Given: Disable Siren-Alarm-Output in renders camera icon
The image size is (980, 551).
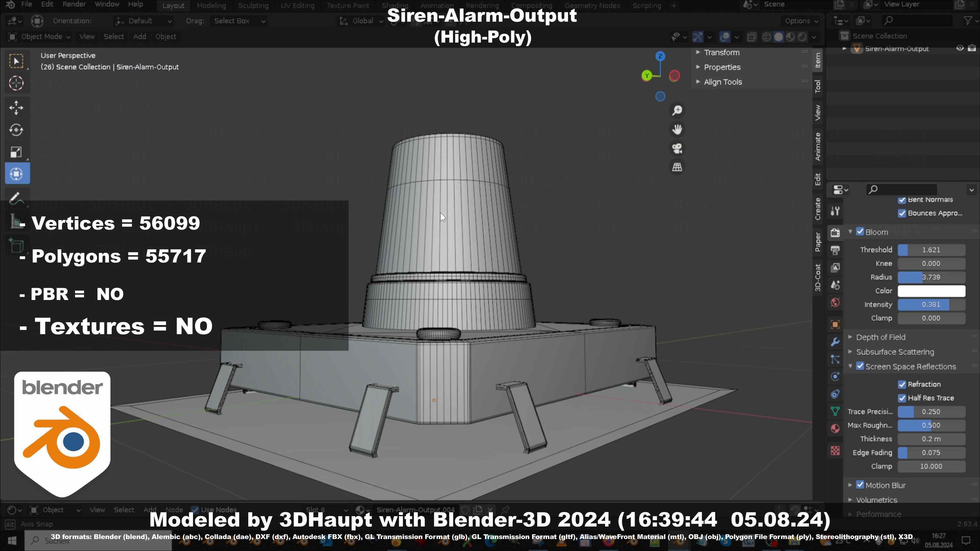Looking at the screenshot, I should tap(972, 48).
